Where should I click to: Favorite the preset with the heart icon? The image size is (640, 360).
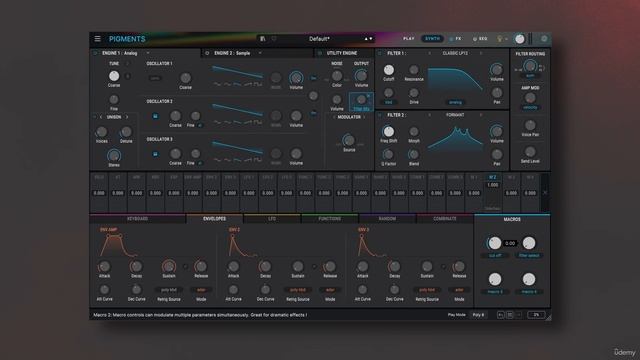274,39
